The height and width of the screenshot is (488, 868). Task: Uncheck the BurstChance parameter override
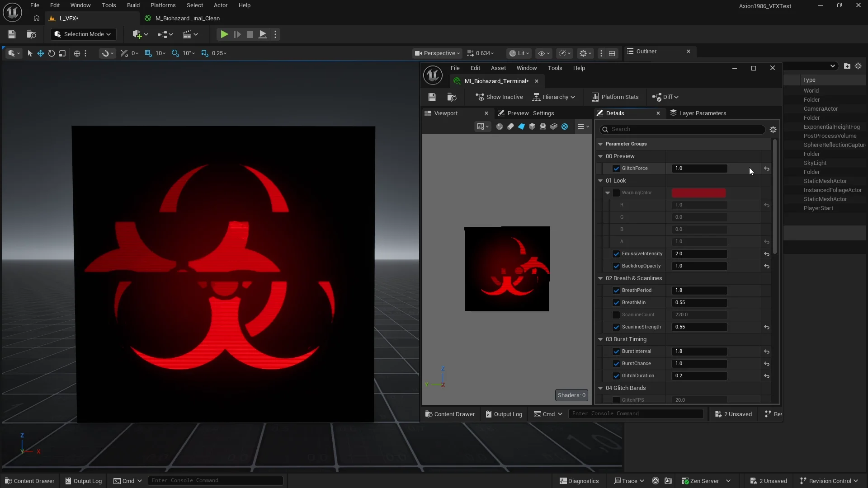616,364
